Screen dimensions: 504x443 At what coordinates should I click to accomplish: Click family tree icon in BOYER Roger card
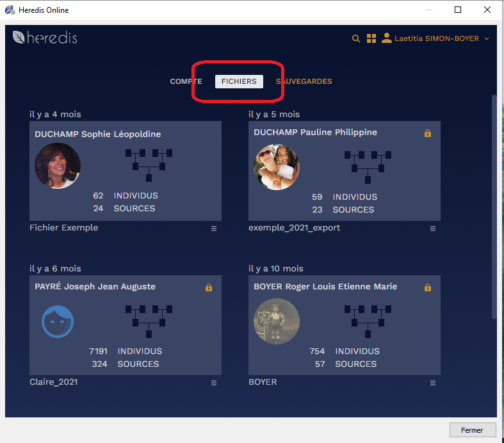tap(368, 321)
